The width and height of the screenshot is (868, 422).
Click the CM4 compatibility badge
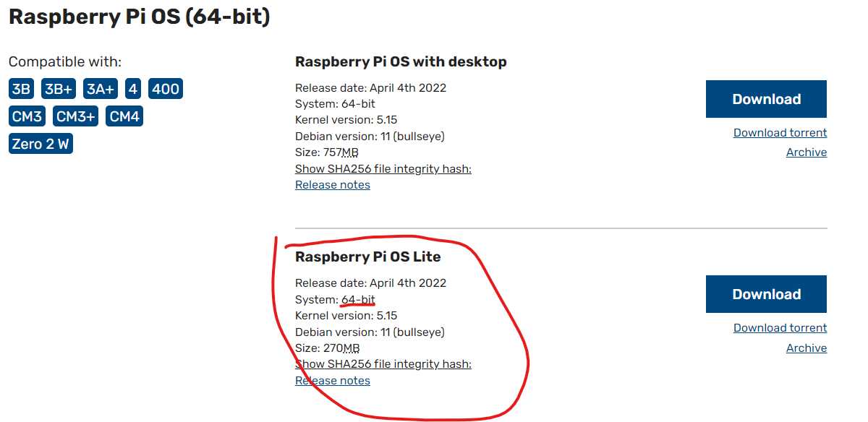point(124,116)
